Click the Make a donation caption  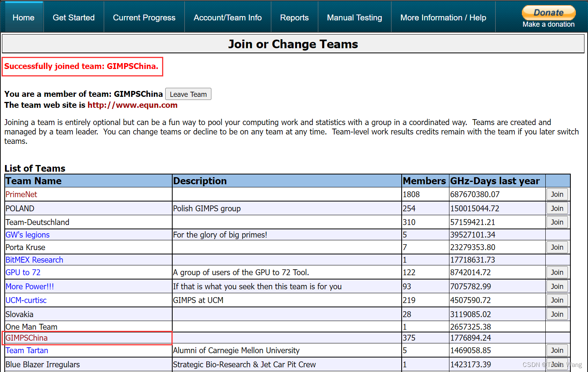pos(548,24)
